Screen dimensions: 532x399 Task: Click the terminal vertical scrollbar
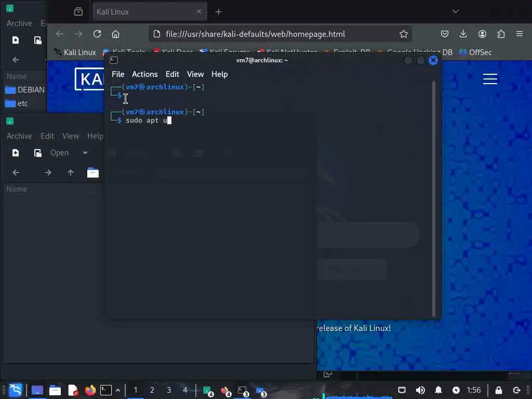coord(433,199)
